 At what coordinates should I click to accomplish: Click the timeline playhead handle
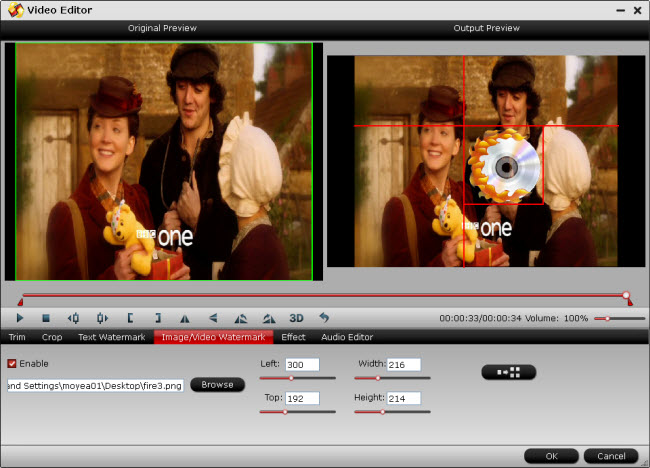(626, 295)
